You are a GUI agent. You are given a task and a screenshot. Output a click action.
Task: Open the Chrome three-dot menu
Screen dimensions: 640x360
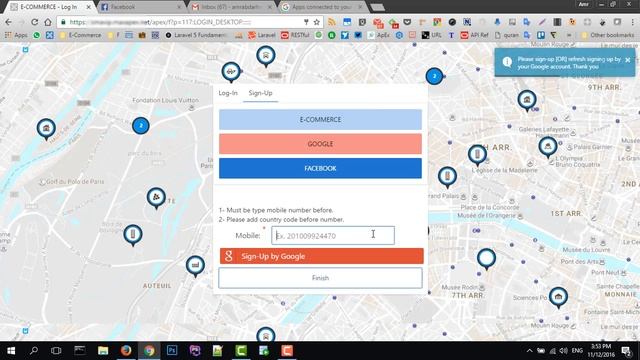click(x=632, y=22)
